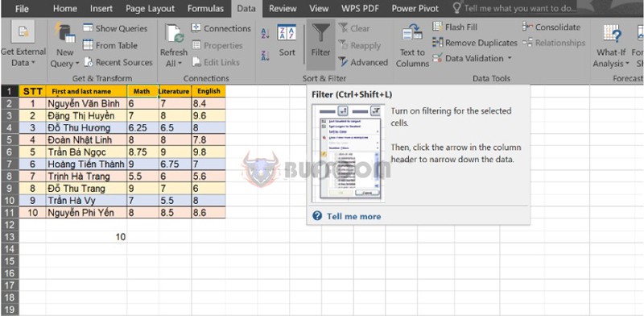Click the New Query icon

point(65,33)
